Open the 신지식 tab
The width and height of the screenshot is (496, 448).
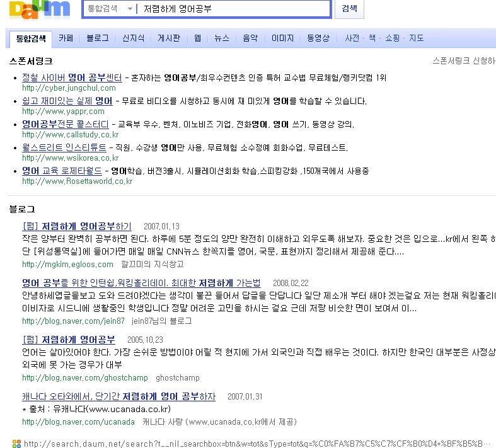pyautogui.click(x=133, y=38)
